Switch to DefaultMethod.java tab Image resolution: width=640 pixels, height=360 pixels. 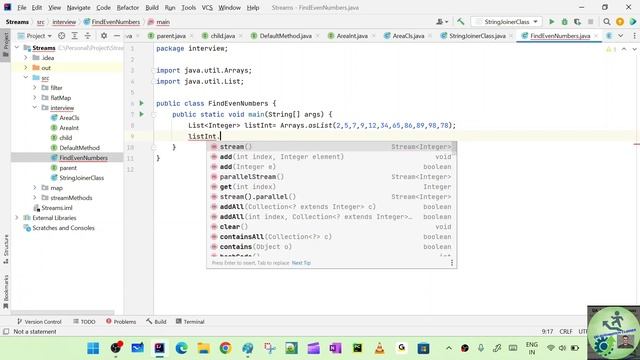coord(285,36)
